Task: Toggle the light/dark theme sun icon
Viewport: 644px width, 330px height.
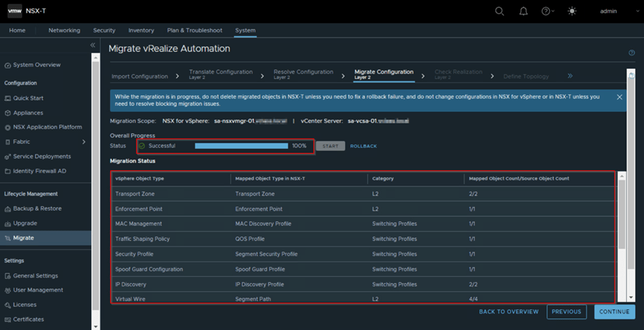Action: pos(572,12)
